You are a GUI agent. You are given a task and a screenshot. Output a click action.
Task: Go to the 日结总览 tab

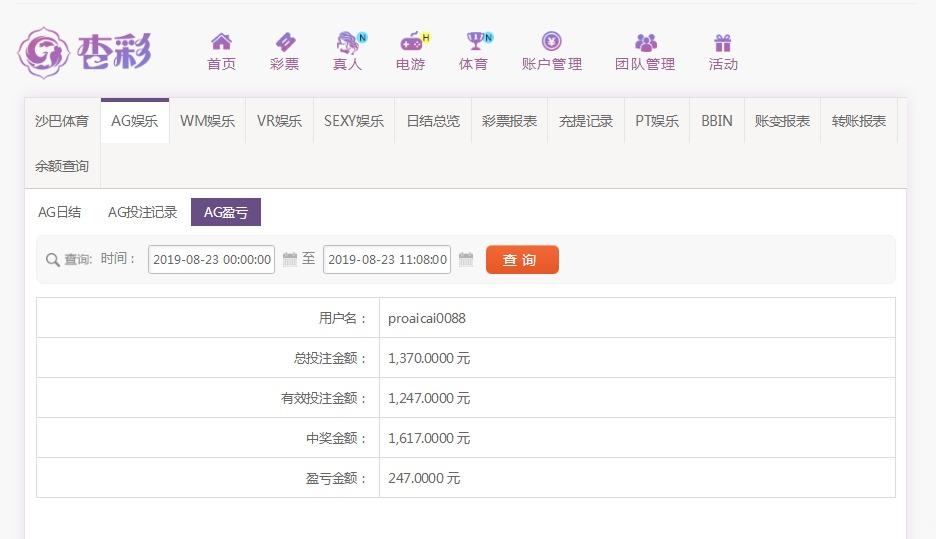click(433, 121)
